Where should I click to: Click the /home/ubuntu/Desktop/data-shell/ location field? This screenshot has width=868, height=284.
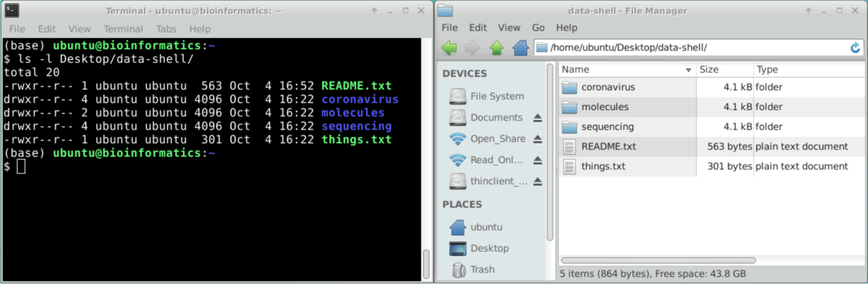click(x=698, y=47)
